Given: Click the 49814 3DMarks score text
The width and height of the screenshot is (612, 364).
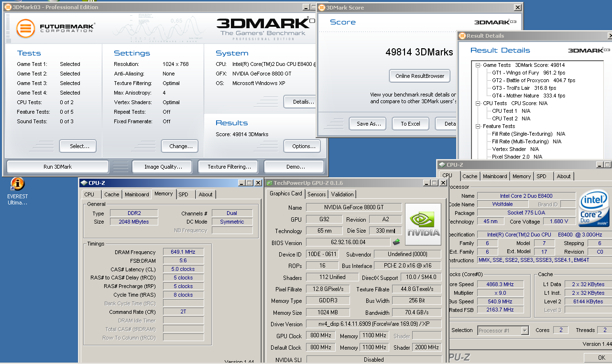Looking at the screenshot, I should (419, 52).
